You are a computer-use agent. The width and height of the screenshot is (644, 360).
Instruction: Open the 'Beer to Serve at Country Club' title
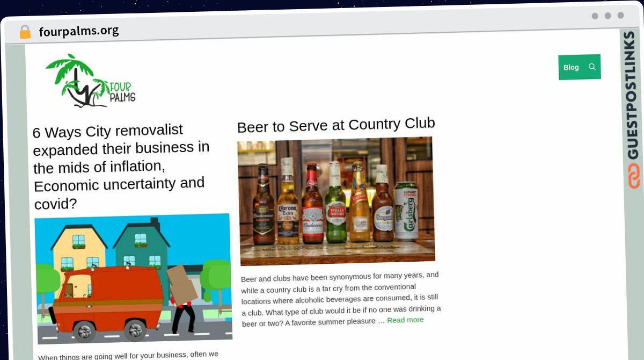(x=336, y=125)
